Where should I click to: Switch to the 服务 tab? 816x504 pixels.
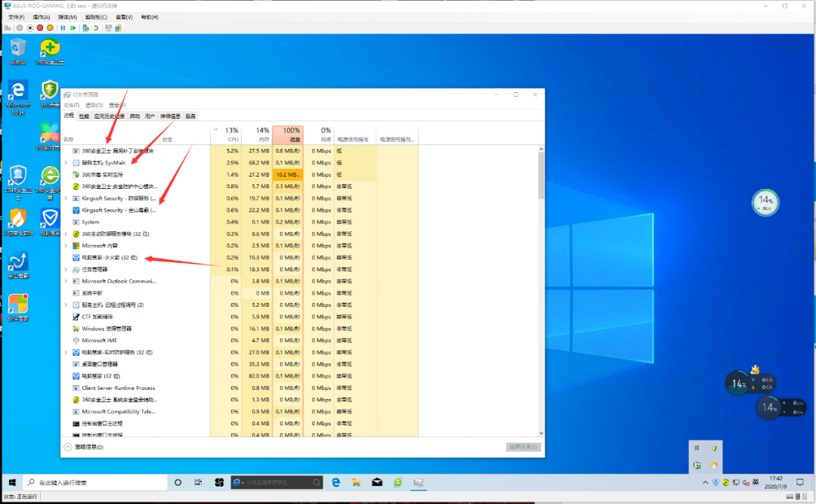[190, 116]
